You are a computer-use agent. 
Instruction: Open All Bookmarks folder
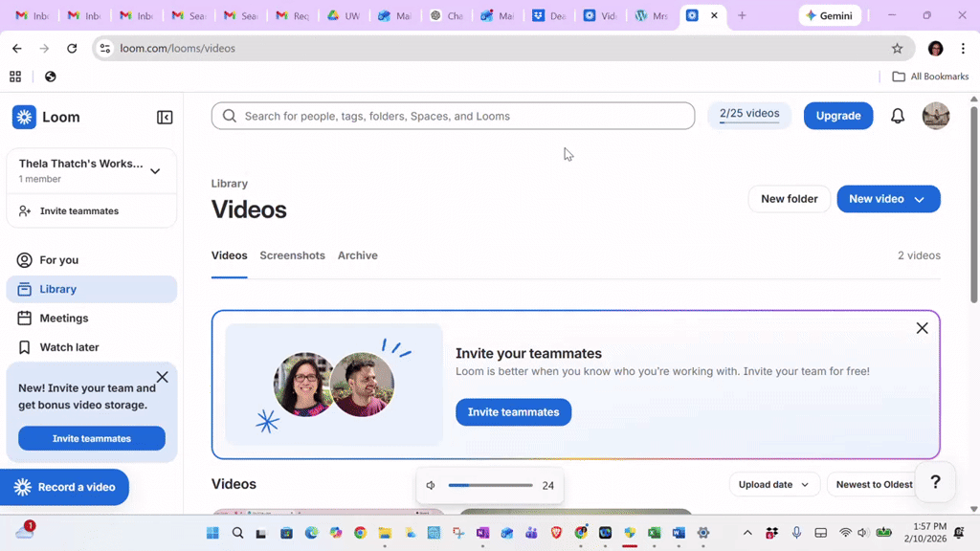click(930, 77)
